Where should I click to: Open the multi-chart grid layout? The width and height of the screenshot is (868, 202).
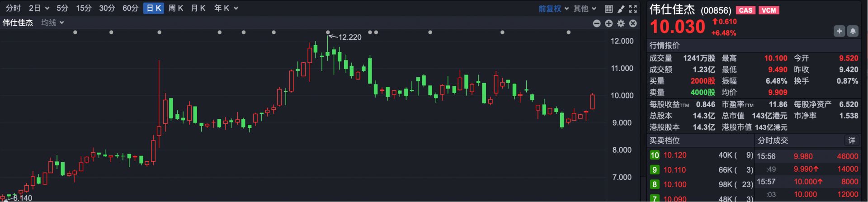click(x=609, y=9)
